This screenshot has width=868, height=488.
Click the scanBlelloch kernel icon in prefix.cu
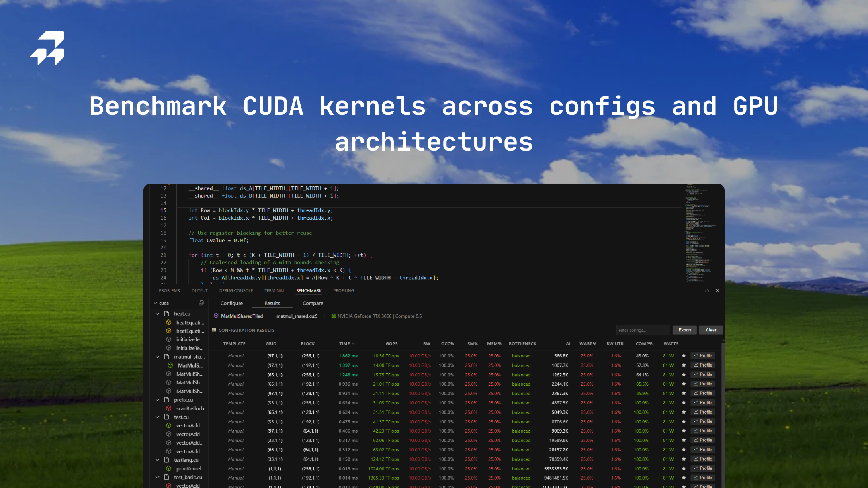pyautogui.click(x=168, y=408)
